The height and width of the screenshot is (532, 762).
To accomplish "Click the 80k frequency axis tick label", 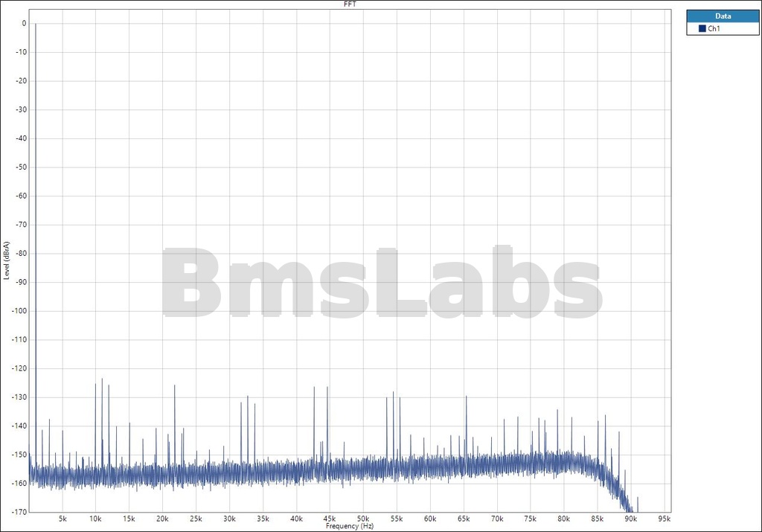I will (x=564, y=519).
